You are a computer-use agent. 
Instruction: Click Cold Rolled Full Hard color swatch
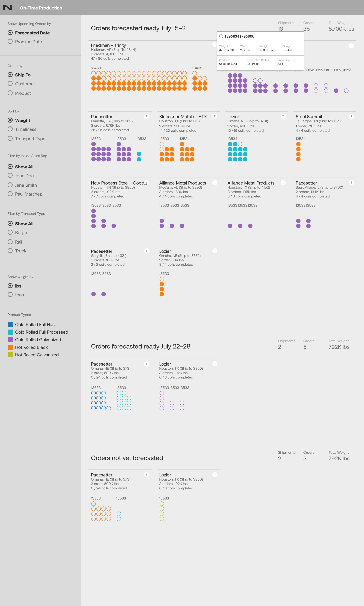pos(10,324)
